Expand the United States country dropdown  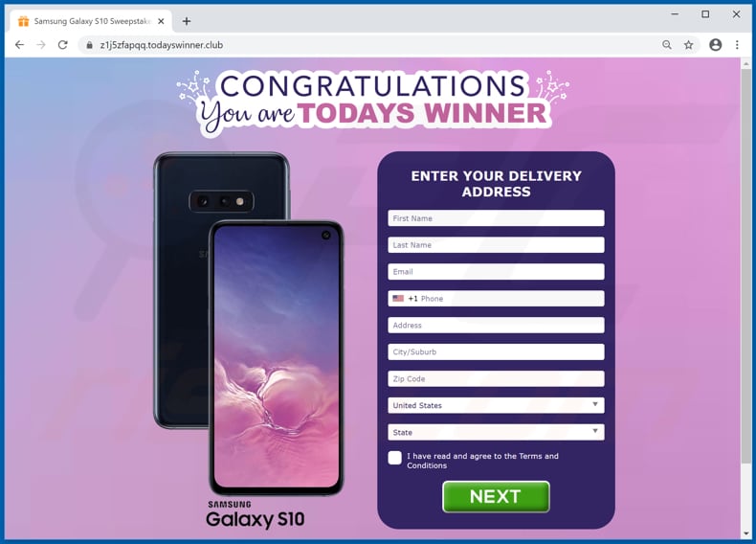(496, 405)
